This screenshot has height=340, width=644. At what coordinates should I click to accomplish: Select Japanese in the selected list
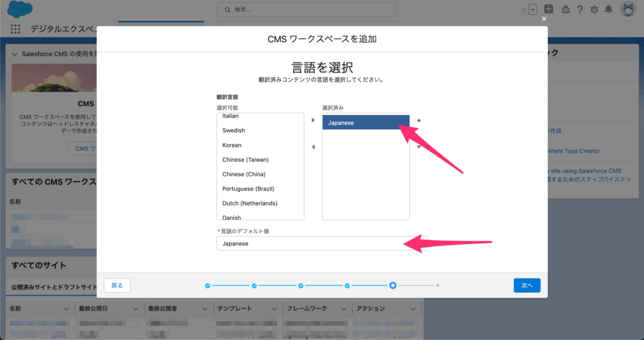[366, 123]
